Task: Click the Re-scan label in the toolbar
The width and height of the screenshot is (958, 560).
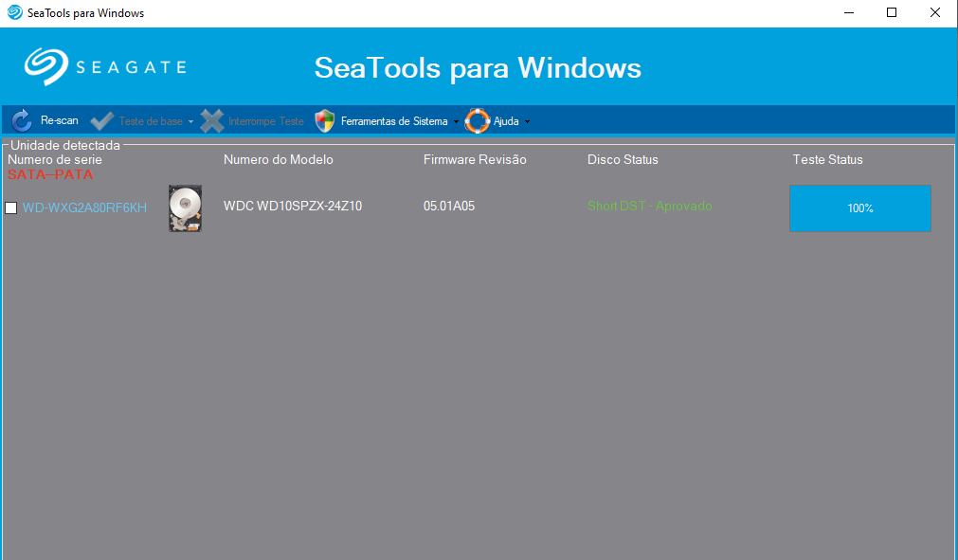Action: pos(60,121)
